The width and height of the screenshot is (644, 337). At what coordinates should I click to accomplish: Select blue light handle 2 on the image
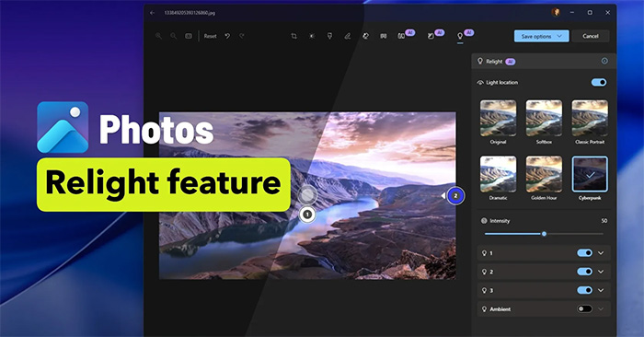coord(455,196)
